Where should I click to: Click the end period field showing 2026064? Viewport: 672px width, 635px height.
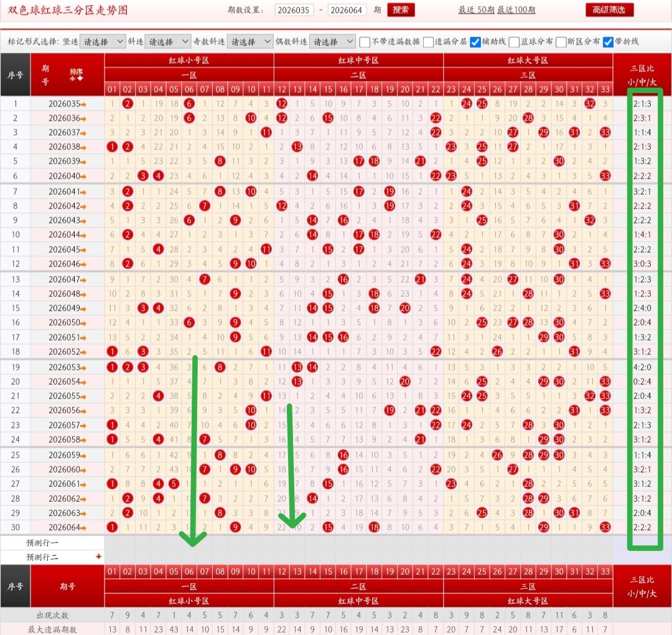coord(347,10)
